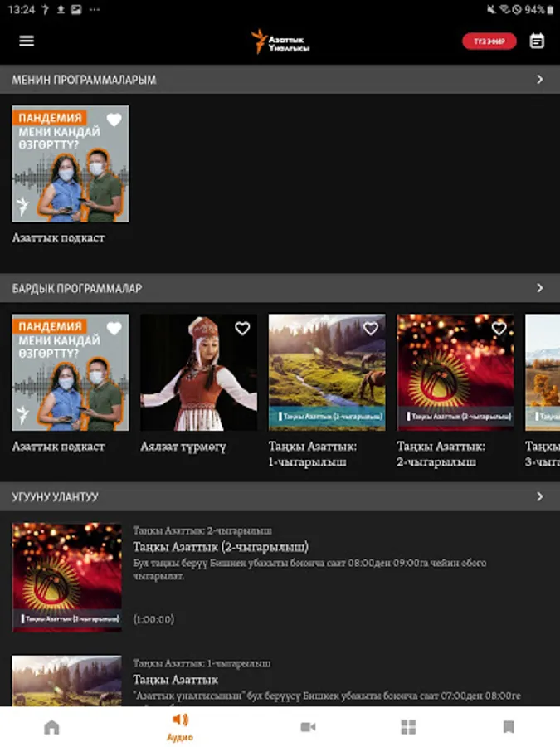The width and height of the screenshot is (560, 747).
Task: Tap the mute status icon in status bar
Action: (x=491, y=9)
